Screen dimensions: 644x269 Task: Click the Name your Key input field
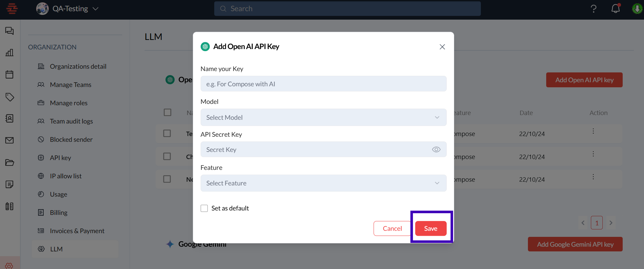323,84
